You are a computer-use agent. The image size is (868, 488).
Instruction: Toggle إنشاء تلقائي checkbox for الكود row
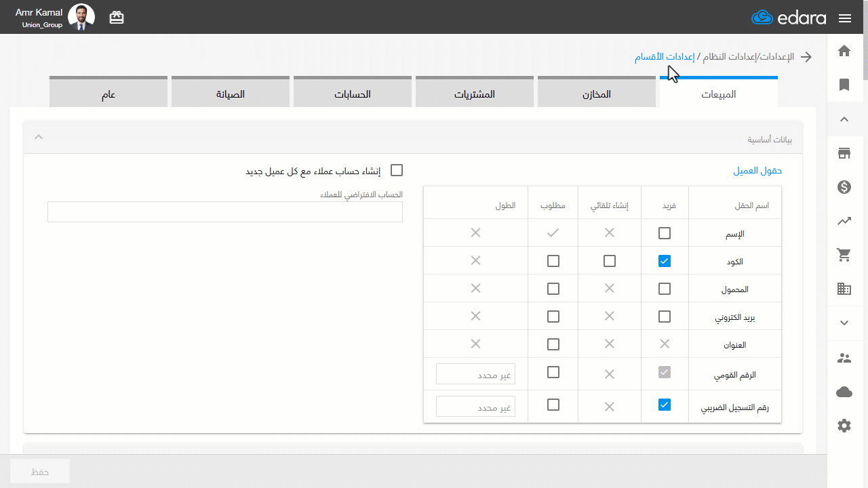tap(610, 261)
